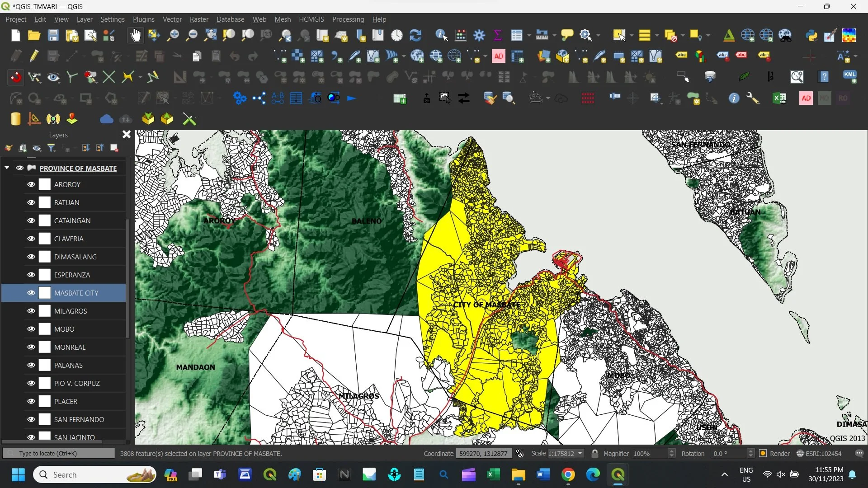Viewport: 868px width, 488px height.
Task: Click the Zoom In magnifier tool
Action: (173, 35)
